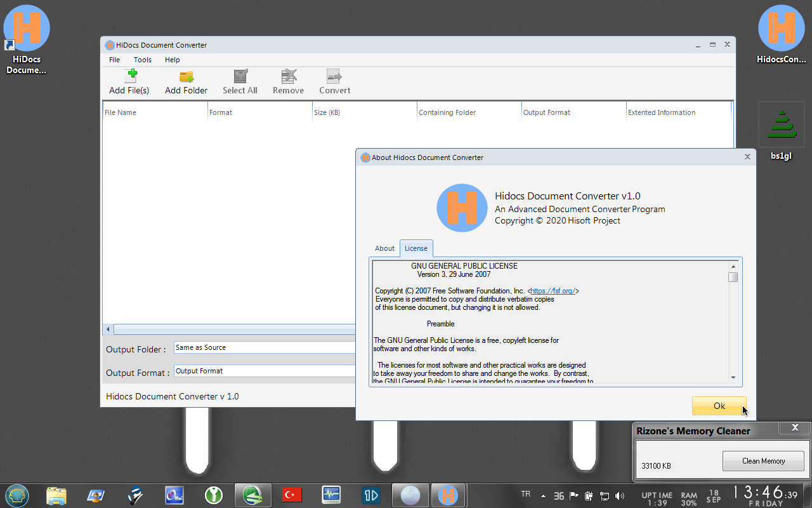The image size is (812, 508).
Task: Click the Extented Information column header
Action: (679, 112)
